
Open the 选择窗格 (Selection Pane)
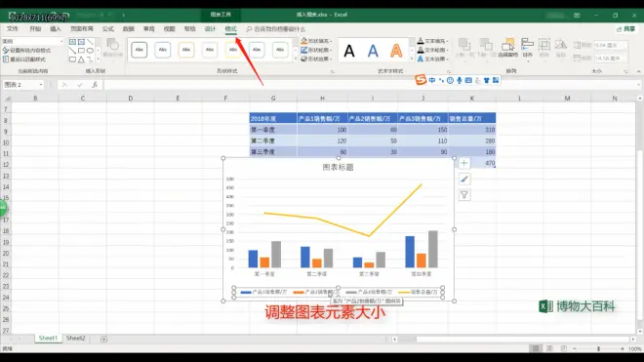pos(508,48)
